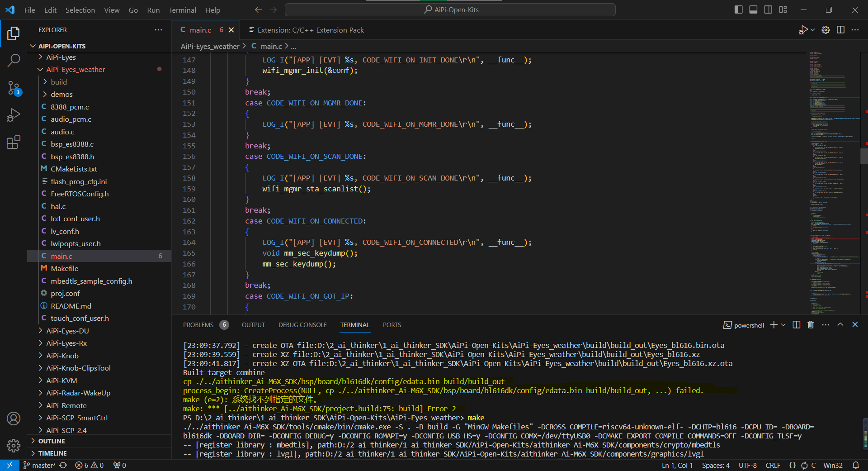Viewport: 868px width, 471px height.
Task: Go back with the navigation arrow
Action: click(x=258, y=10)
